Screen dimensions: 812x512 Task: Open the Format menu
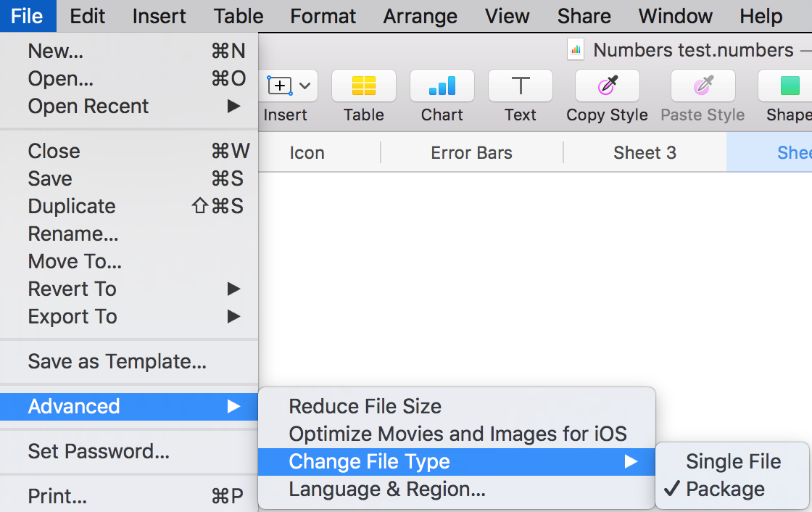click(x=323, y=16)
